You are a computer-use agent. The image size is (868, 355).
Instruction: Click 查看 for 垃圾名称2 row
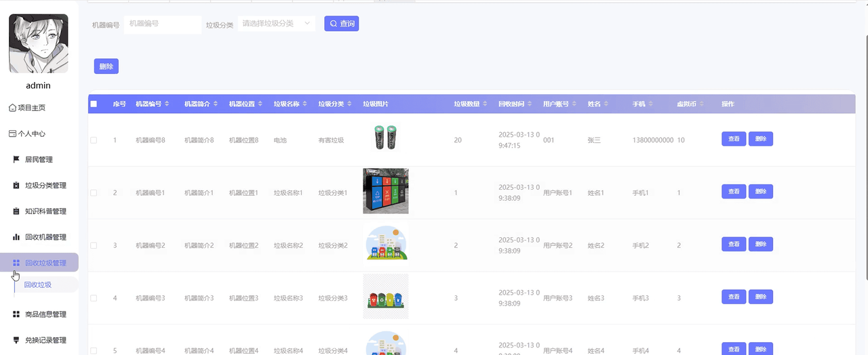coord(734,244)
